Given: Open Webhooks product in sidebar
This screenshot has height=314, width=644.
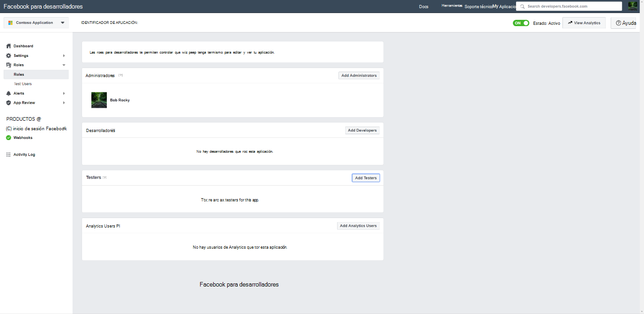Looking at the screenshot, I should 23,138.
